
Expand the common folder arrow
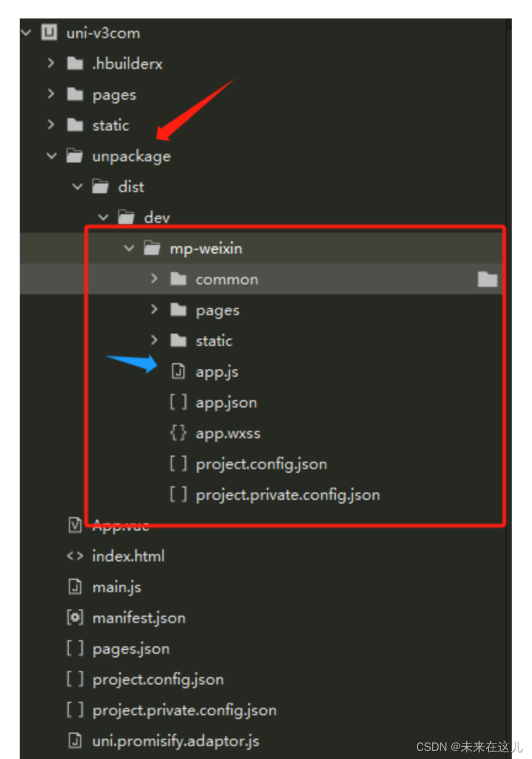(x=154, y=278)
